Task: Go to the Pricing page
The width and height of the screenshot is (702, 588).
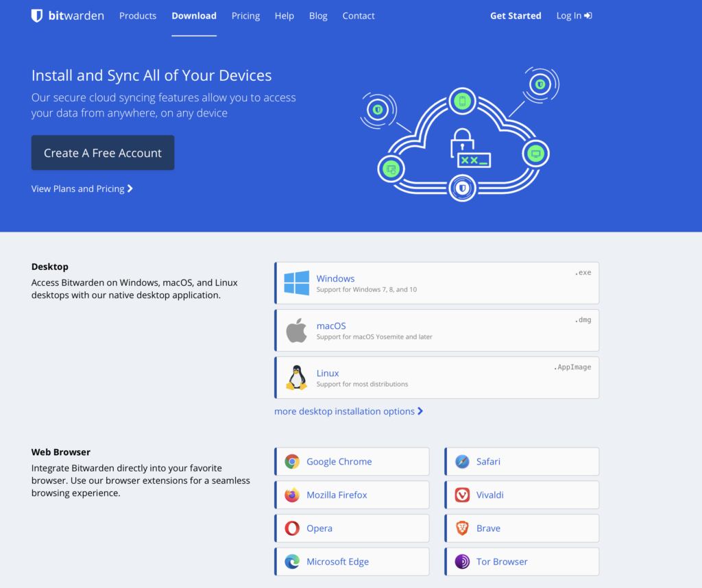Action: tap(246, 16)
